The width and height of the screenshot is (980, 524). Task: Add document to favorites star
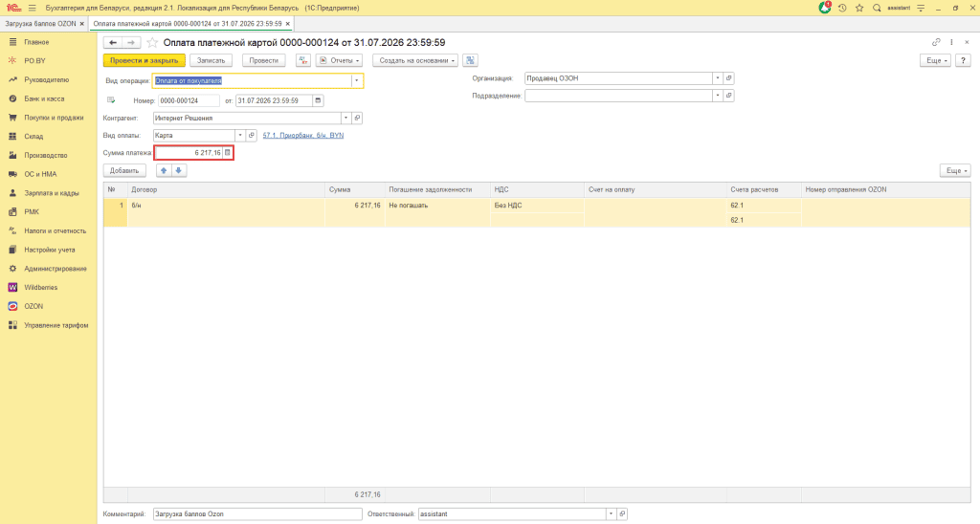click(x=152, y=43)
